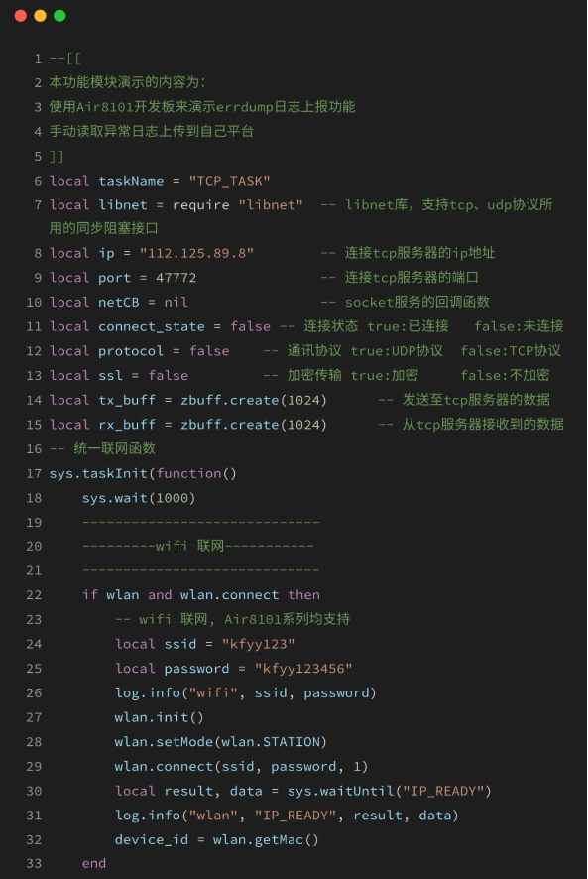This screenshot has width=588, height=879.
Task: Click the red close window dot
Action: click(x=21, y=16)
